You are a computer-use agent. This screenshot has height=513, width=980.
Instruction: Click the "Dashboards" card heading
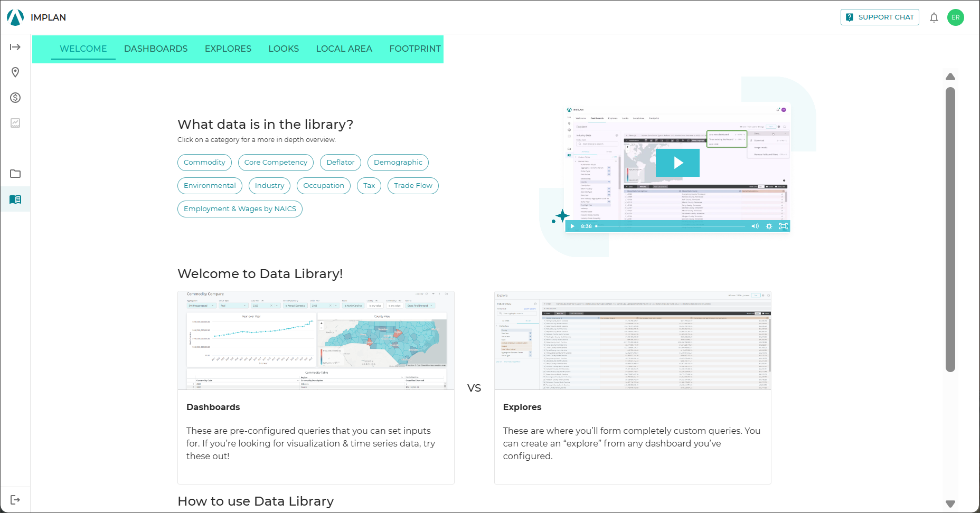[213, 407]
